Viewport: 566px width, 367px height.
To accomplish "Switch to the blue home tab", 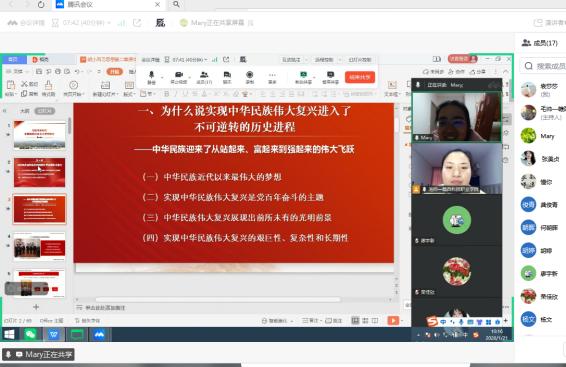I will click(x=13, y=59).
